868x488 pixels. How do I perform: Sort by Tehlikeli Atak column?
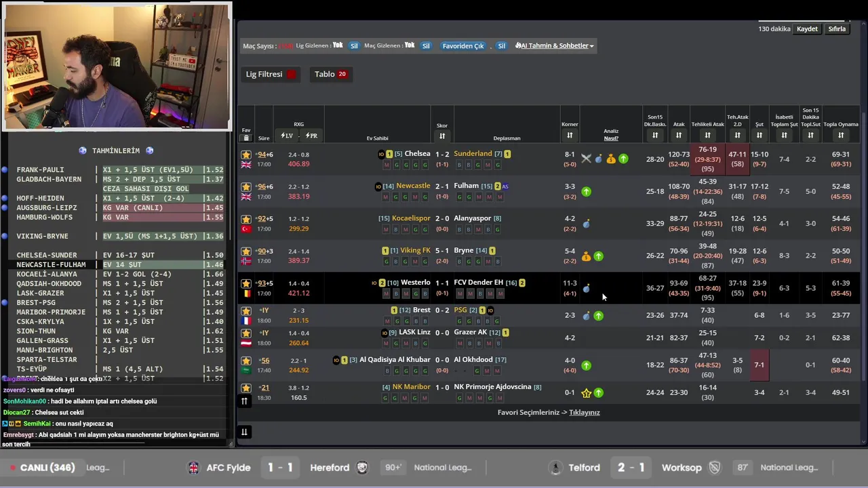coord(707,136)
